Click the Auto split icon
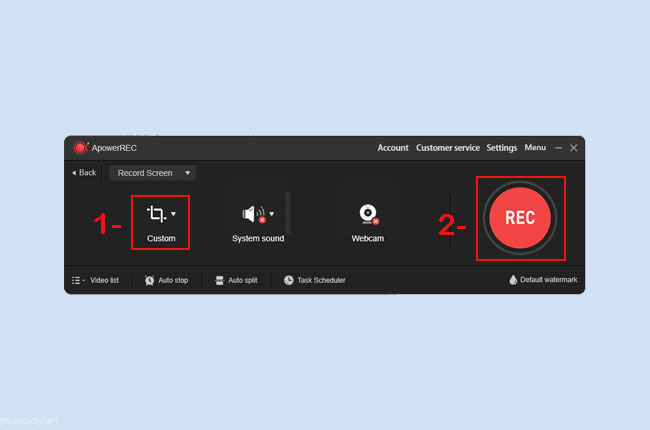This screenshot has width=650, height=430. (x=219, y=280)
